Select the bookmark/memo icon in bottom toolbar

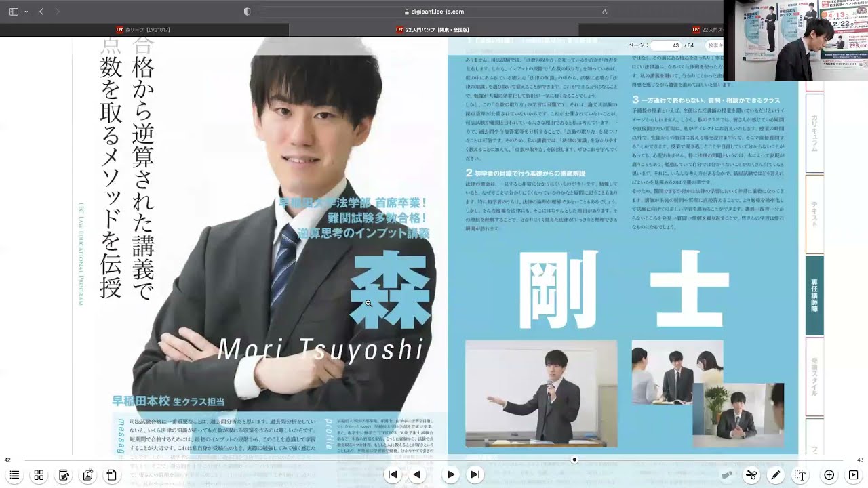(63, 475)
